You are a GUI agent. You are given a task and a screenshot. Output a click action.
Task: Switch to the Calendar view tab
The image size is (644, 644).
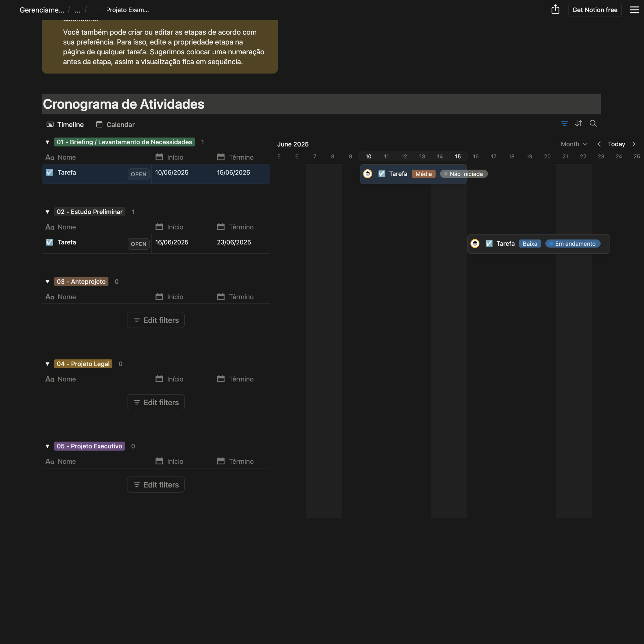(115, 125)
